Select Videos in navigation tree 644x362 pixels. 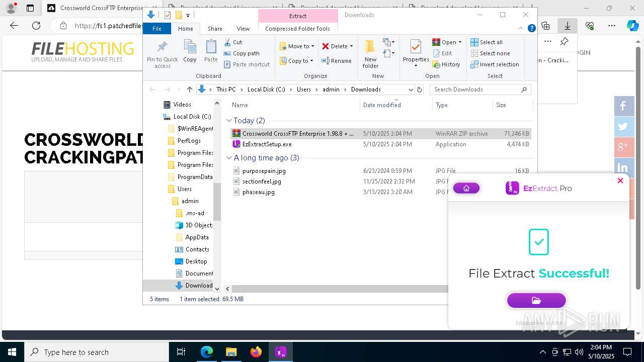pos(182,105)
